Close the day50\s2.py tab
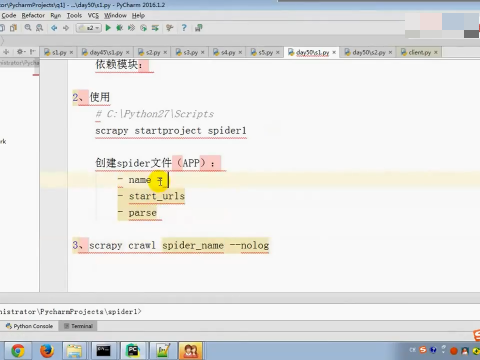480x360 pixels. pos(390,52)
